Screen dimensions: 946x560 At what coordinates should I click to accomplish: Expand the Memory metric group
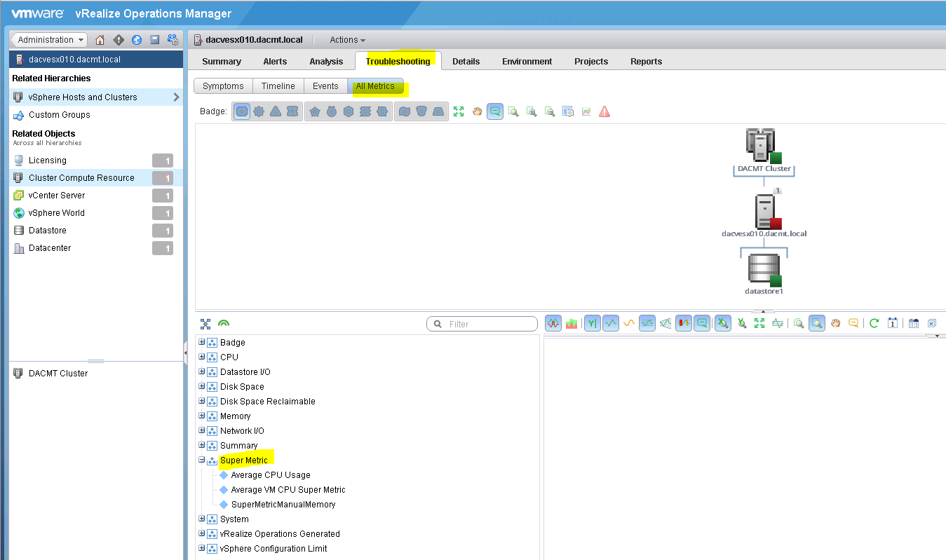pos(202,416)
